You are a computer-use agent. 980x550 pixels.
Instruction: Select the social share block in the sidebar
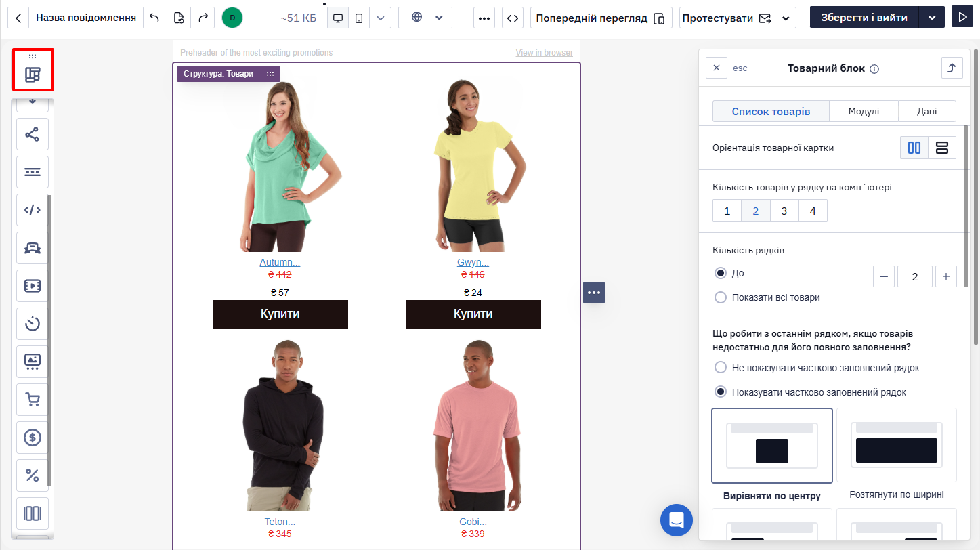tap(33, 134)
